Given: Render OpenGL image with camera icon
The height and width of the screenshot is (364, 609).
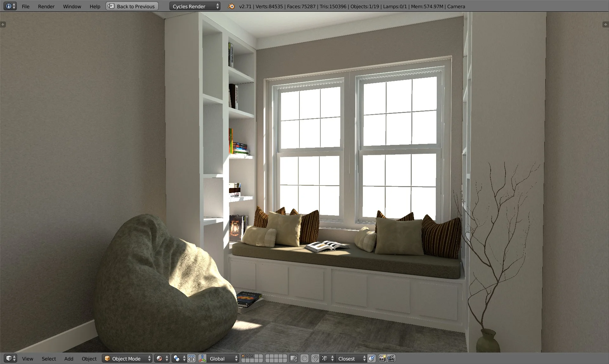Looking at the screenshot, I should click(382, 359).
